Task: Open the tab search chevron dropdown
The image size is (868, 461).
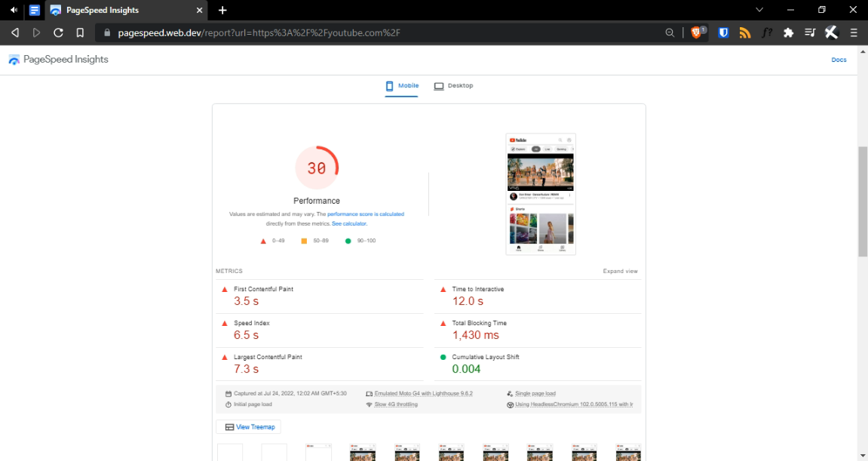Action: pos(759,10)
